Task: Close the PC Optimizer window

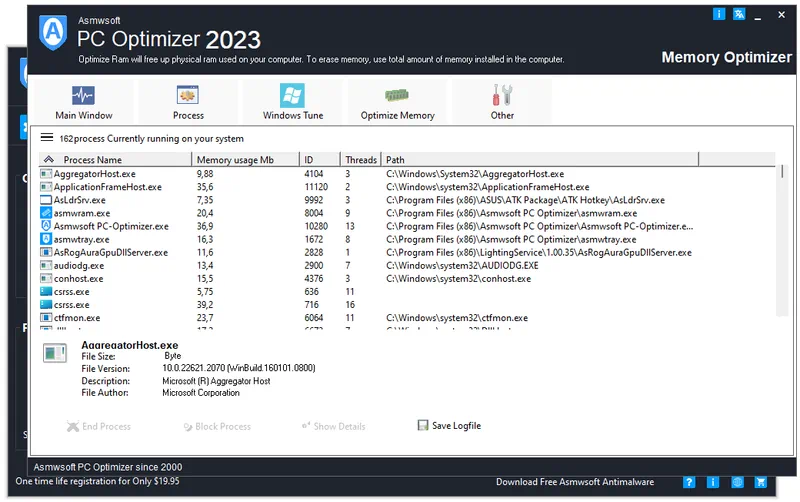Action: pos(781,15)
